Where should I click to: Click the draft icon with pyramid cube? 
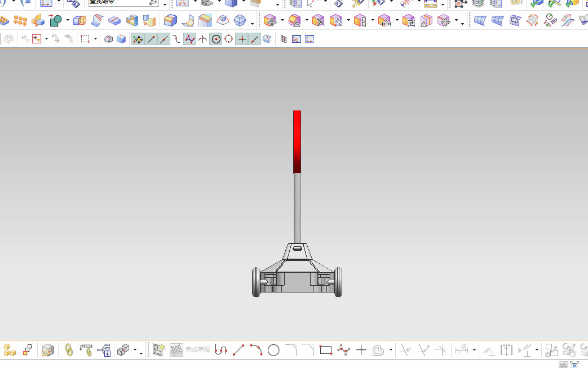223,20
